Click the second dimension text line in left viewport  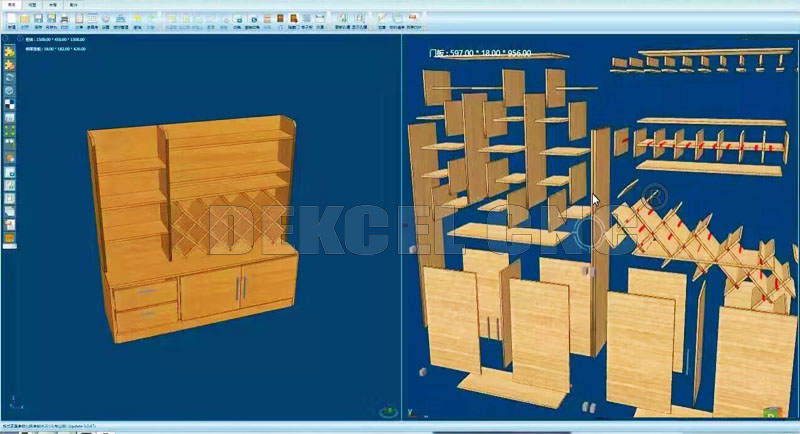[56, 49]
